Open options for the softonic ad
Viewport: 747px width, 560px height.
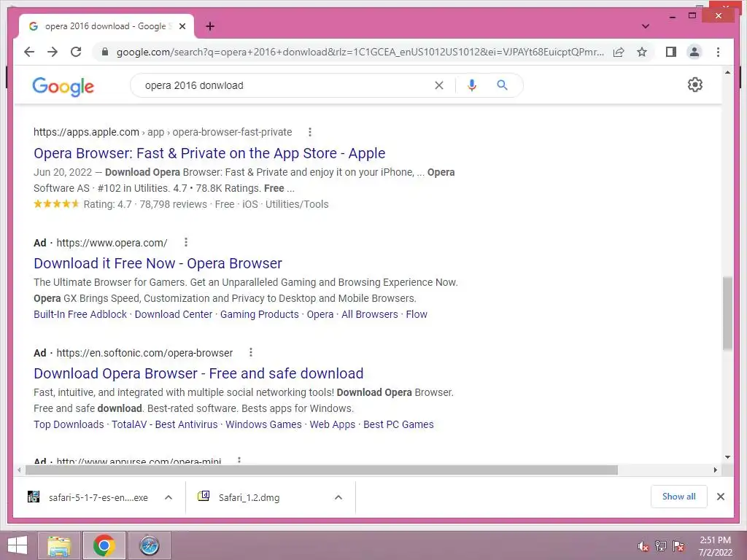pyautogui.click(x=251, y=352)
